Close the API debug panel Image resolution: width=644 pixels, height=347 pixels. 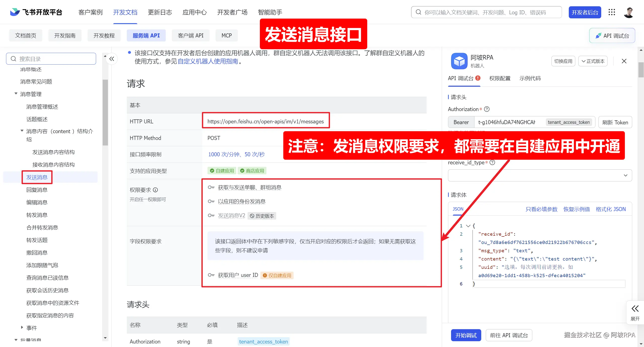coord(624,61)
